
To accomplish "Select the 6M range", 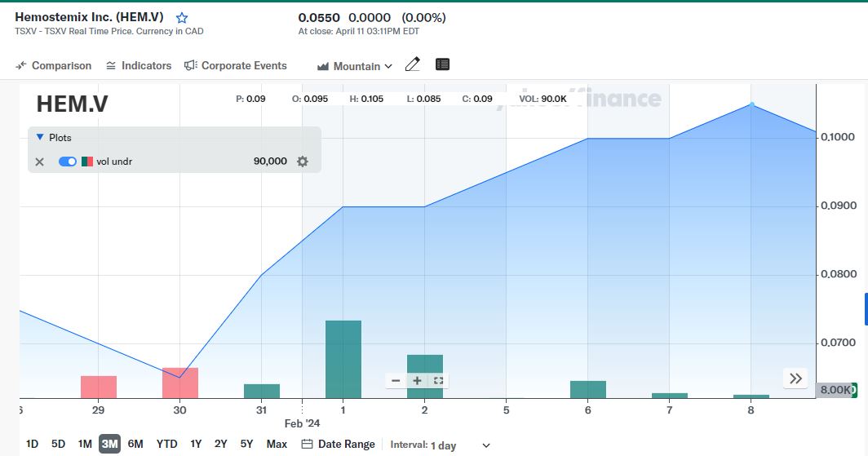I will 135,444.
